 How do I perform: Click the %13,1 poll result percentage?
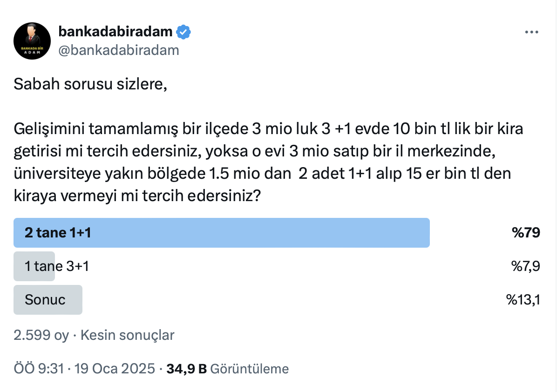523,300
